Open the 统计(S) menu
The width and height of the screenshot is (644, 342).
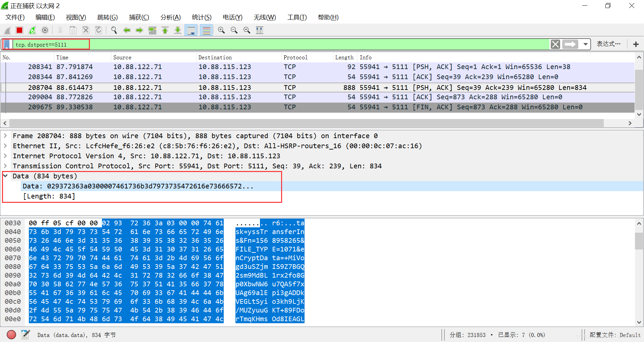tap(202, 17)
